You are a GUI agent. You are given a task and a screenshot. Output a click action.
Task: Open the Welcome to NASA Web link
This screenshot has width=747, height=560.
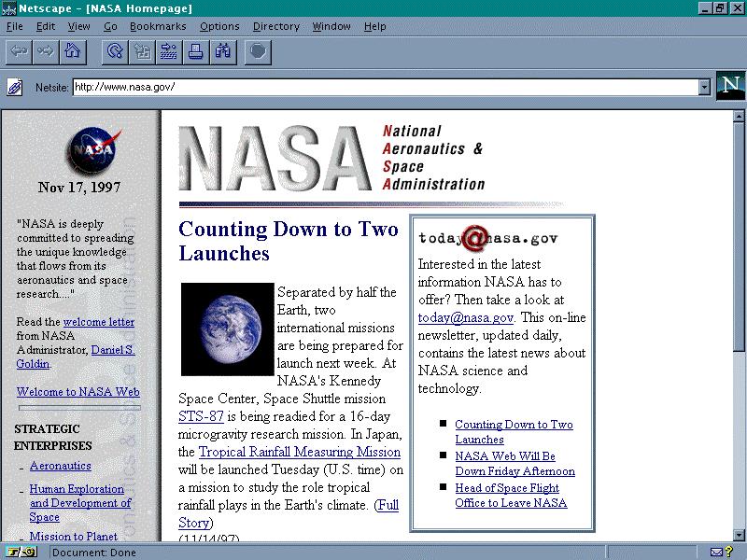click(x=78, y=392)
